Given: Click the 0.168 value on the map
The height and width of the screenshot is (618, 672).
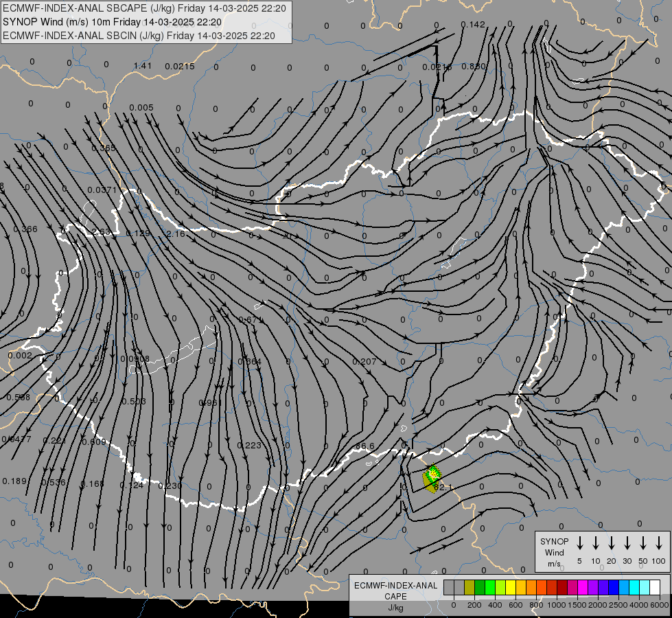Looking at the screenshot, I should click(92, 484).
